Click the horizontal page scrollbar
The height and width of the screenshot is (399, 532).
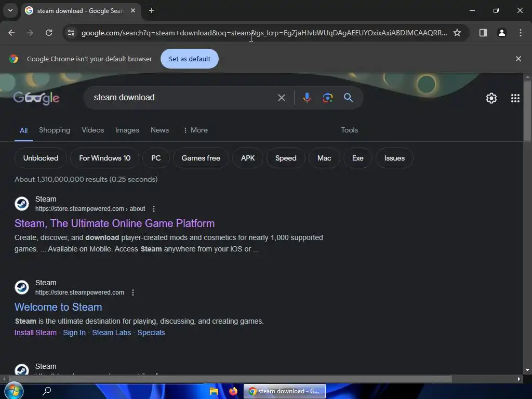click(x=230, y=379)
